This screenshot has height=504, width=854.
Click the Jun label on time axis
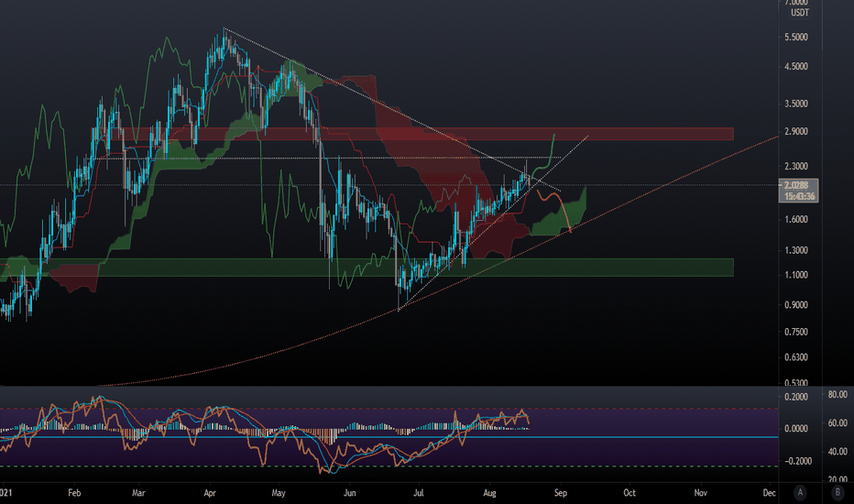pyautogui.click(x=350, y=493)
